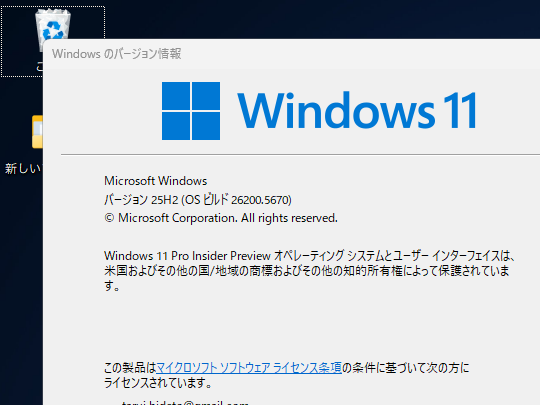540x405 pixels.
Task: Click the Microsoft Corporation copyright line
Action: [221, 218]
